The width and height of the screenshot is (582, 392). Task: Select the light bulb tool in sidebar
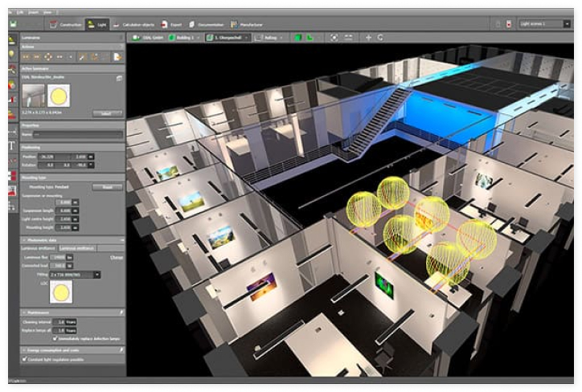tap(11, 54)
